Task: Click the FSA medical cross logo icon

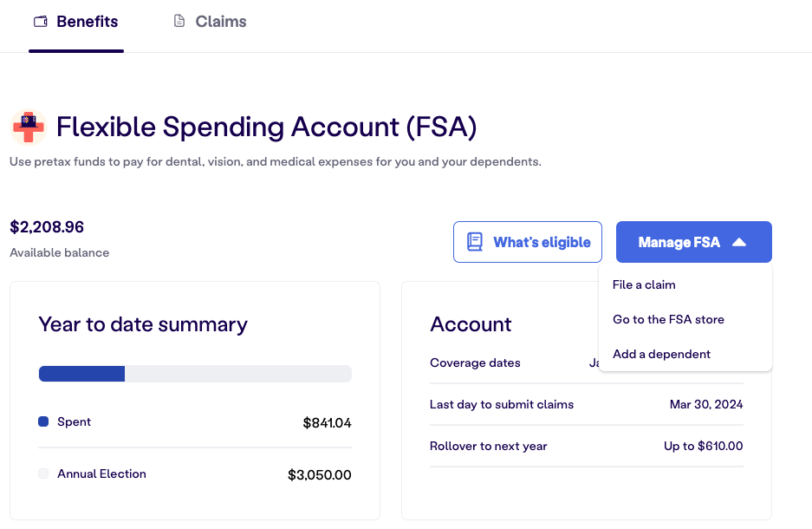Action: [x=29, y=127]
